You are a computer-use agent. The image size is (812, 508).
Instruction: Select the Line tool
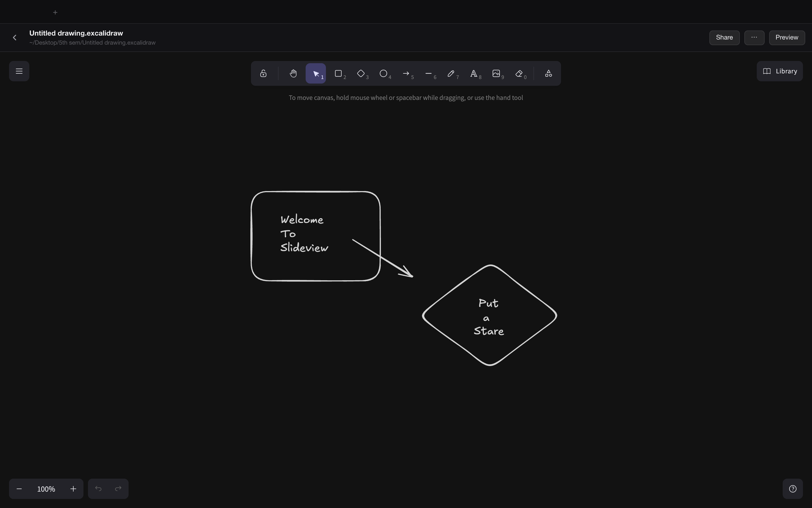(428, 74)
